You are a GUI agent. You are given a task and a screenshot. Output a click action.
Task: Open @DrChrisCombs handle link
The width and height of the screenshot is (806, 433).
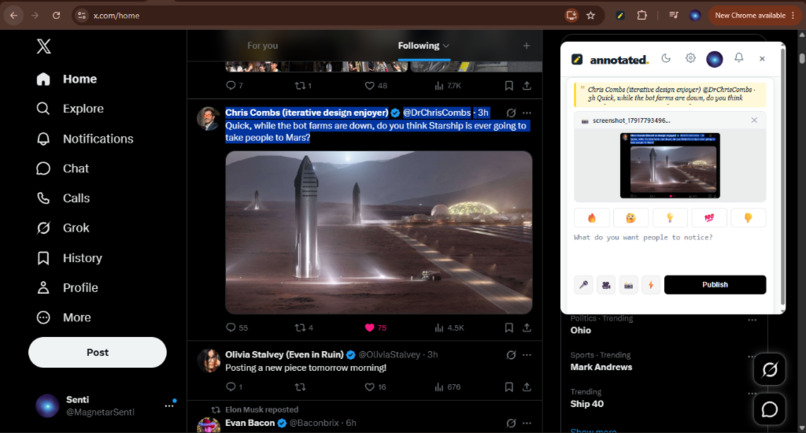click(x=436, y=113)
